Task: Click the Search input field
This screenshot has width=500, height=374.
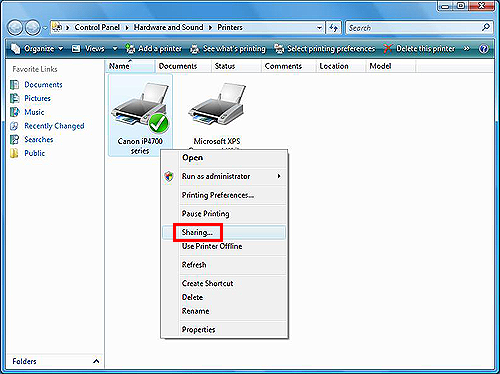Action: [413, 28]
